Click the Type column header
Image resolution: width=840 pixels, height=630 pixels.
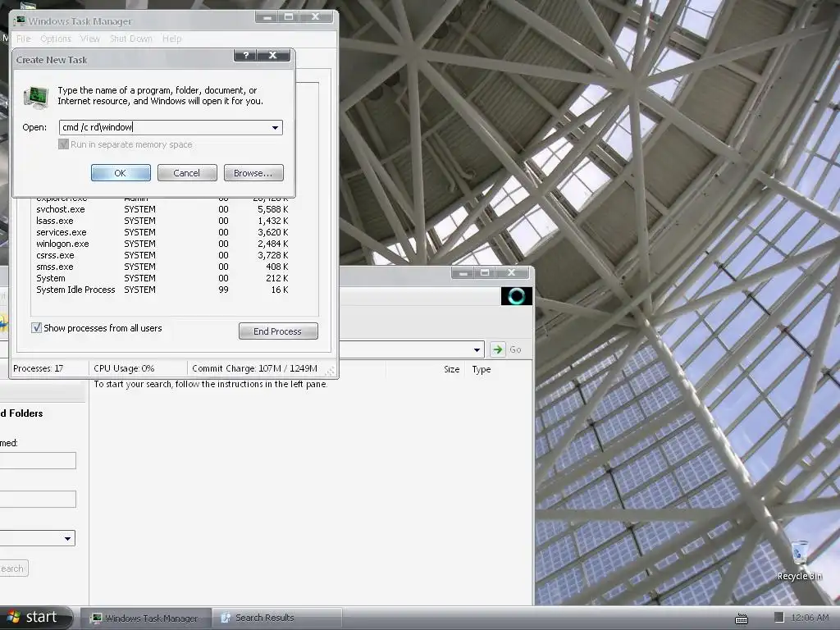(481, 369)
